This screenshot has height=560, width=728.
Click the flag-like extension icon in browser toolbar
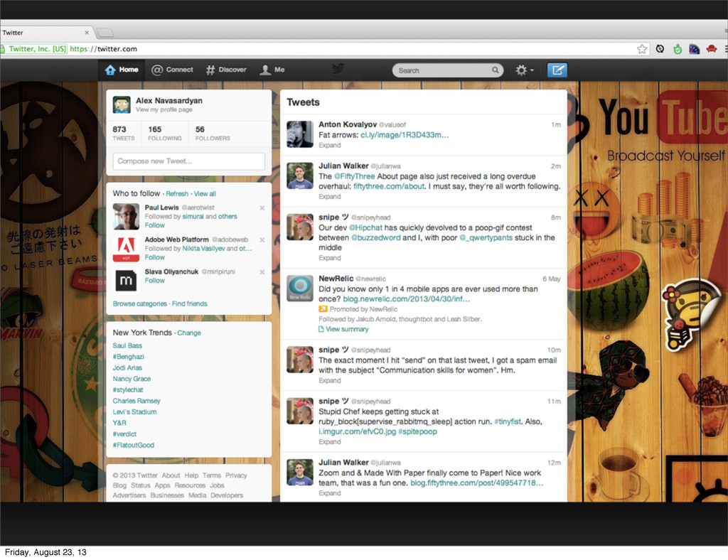point(694,49)
